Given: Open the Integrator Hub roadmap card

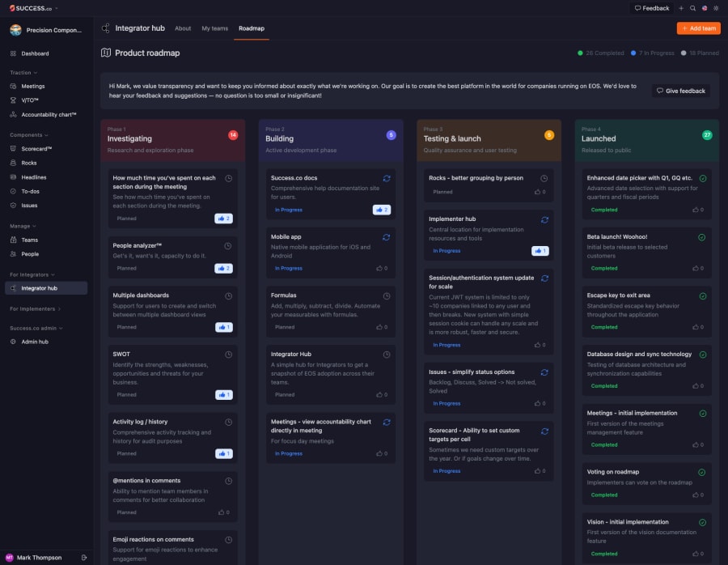Looking at the screenshot, I should [331, 374].
